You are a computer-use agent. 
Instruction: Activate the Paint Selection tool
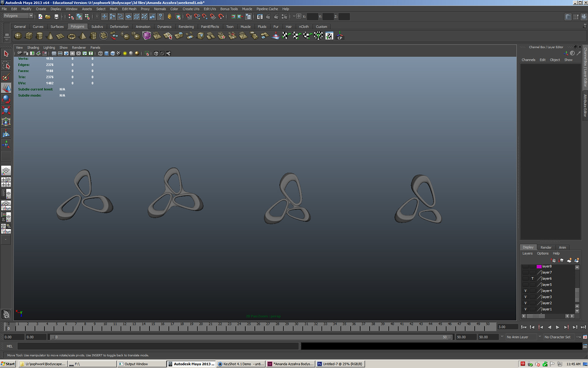(x=6, y=76)
